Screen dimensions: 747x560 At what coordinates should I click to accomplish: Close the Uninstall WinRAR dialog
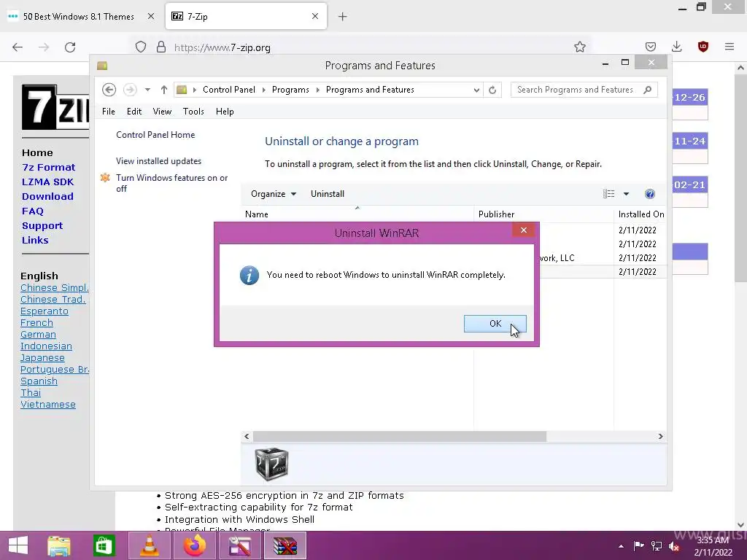pyautogui.click(x=524, y=230)
